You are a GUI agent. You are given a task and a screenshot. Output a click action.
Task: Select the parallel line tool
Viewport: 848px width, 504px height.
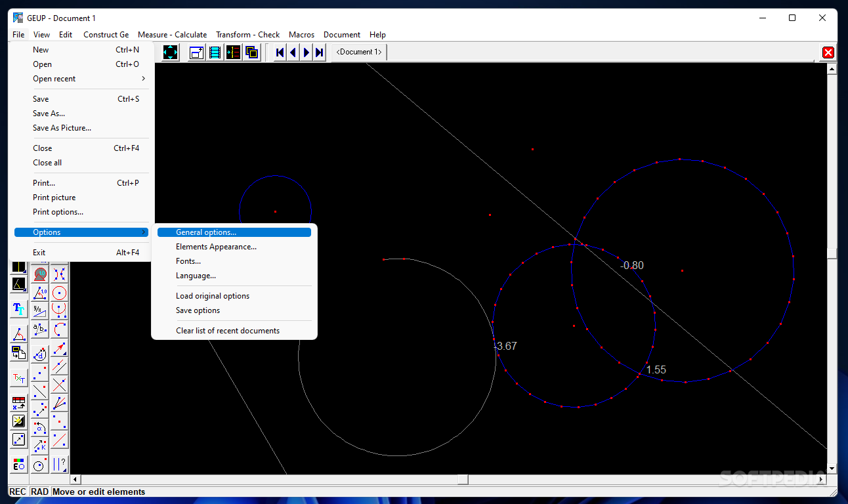[60, 366]
